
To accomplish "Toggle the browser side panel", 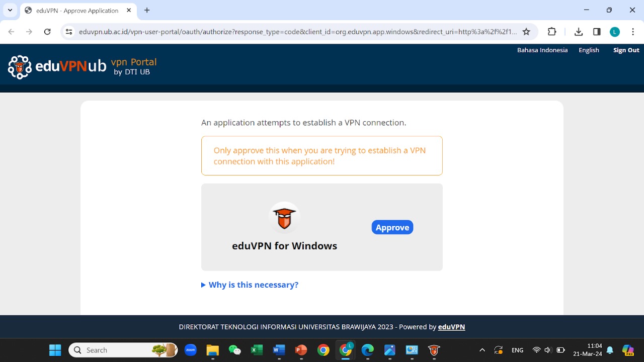I will pyautogui.click(x=597, y=32).
